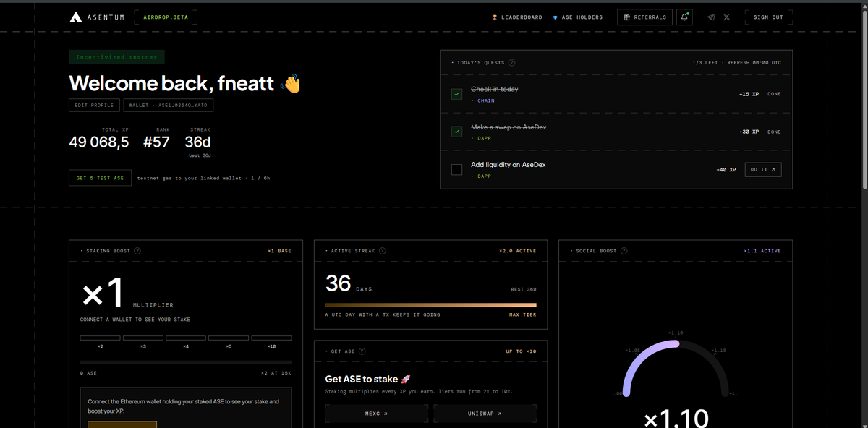Click the ×2 staking tier segment
This screenshot has height=428, width=868.
tap(100, 338)
